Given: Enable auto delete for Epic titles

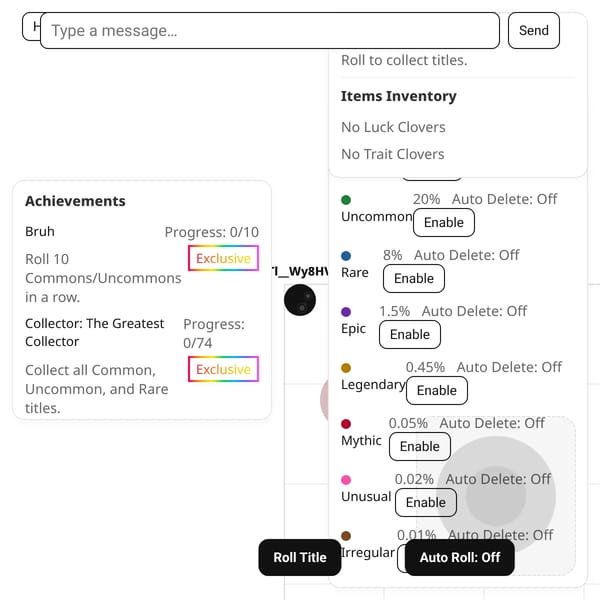Looking at the screenshot, I should point(410,334).
